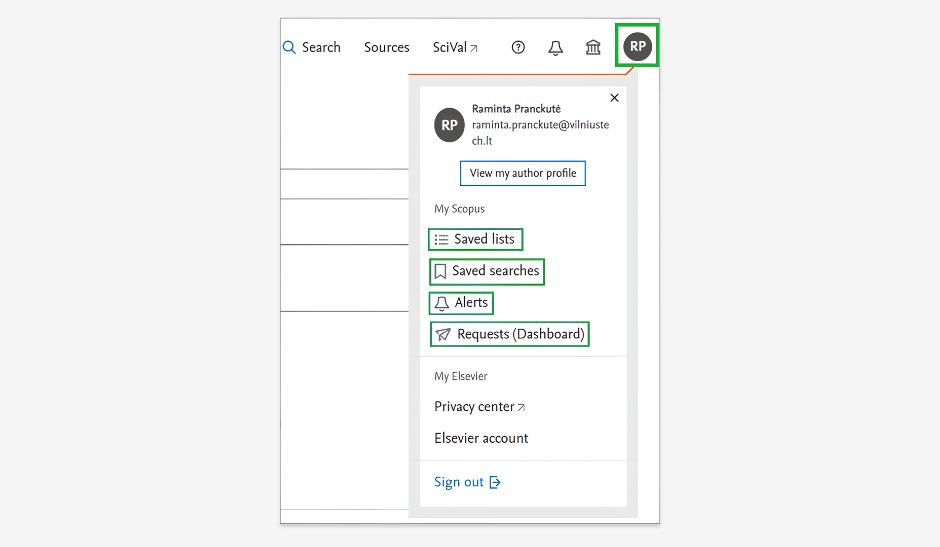This screenshot has height=547, width=940.
Task: Click the RP avatar in the header
Action: click(637, 46)
